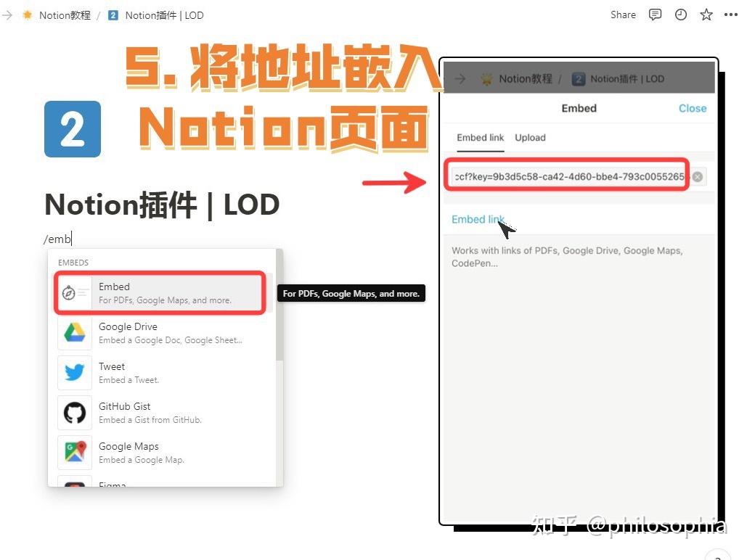Screen dimensions: 747x560
Task: Click the GitHub Gist icon
Action: [73, 412]
